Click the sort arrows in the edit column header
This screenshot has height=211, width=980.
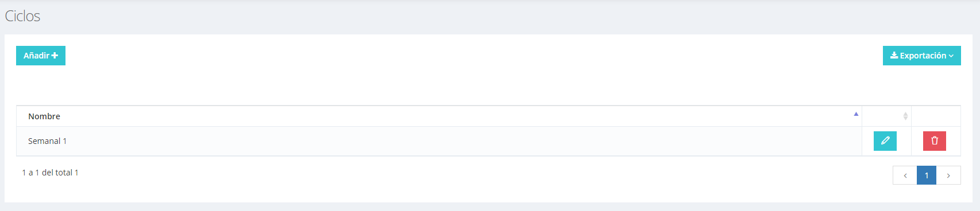(905, 116)
